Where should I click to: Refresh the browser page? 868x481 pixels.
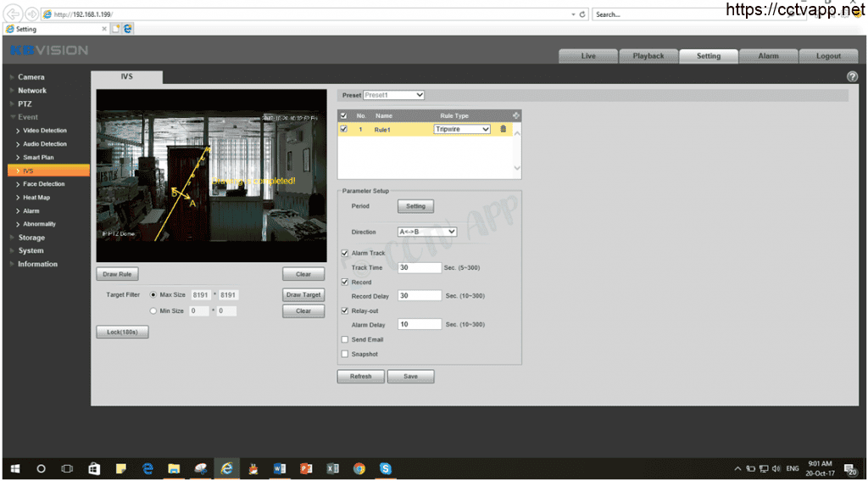(x=582, y=14)
